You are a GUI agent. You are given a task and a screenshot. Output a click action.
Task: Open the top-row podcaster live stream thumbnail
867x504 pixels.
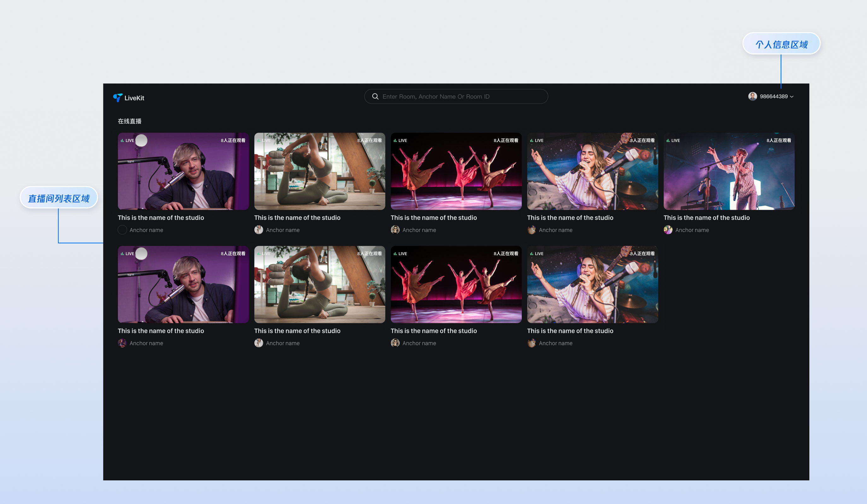[x=183, y=171]
